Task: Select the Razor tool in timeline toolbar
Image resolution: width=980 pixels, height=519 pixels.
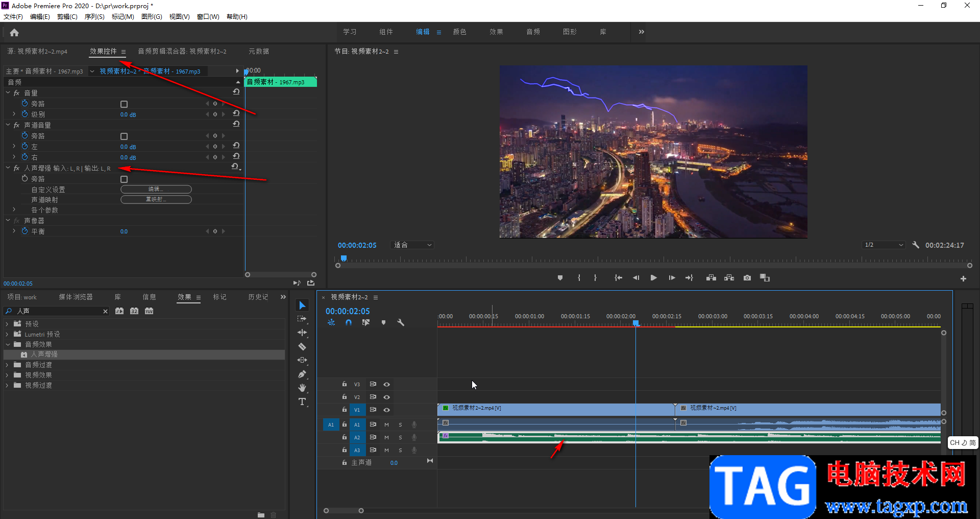Action: (x=302, y=347)
